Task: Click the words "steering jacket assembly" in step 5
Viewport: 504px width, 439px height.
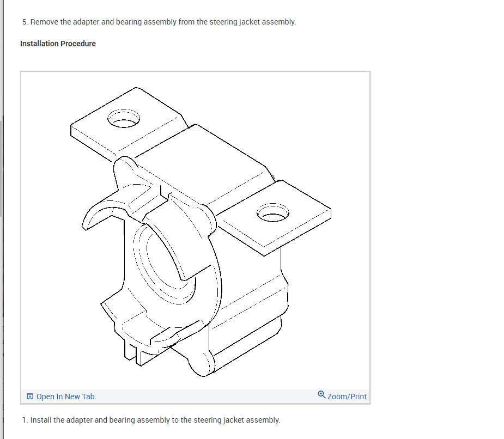Action: [x=252, y=22]
